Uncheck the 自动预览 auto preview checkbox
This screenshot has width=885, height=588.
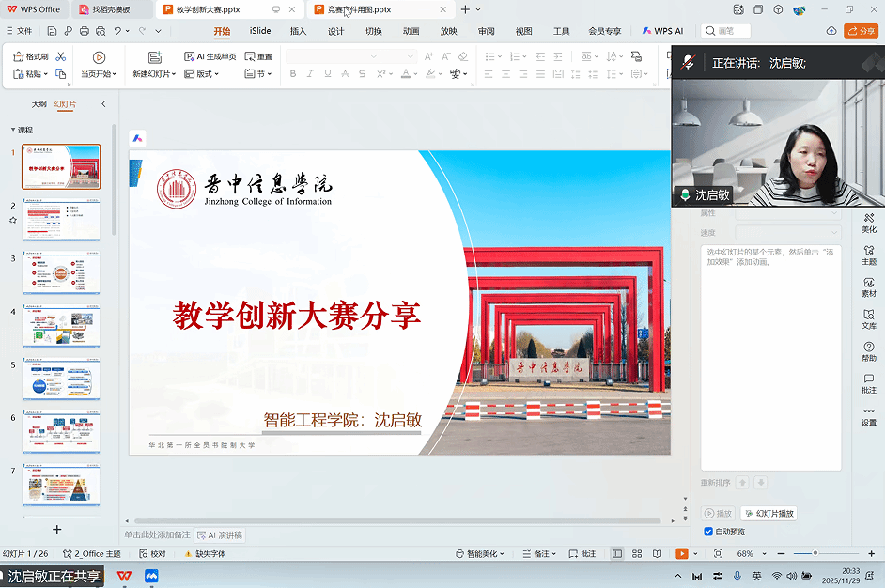point(708,532)
